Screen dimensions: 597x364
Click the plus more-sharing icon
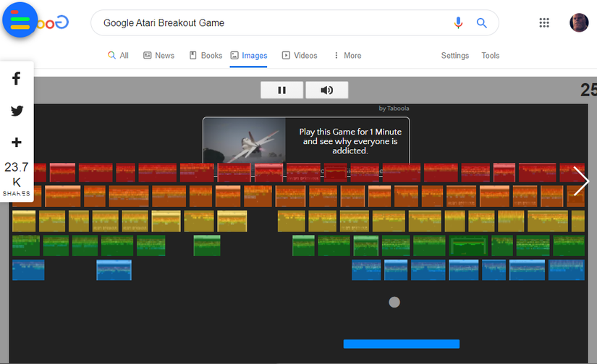click(17, 143)
